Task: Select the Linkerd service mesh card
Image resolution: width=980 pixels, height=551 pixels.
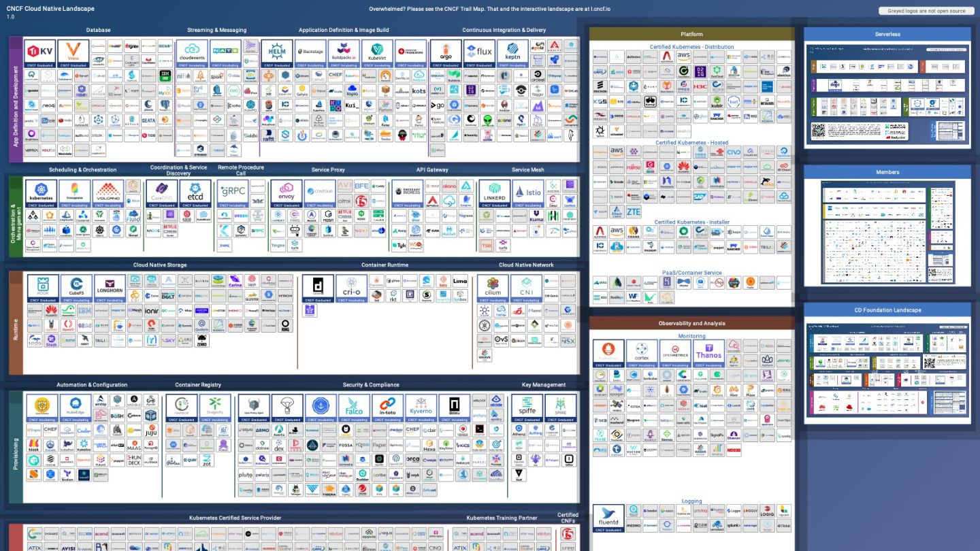Action: (x=494, y=194)
